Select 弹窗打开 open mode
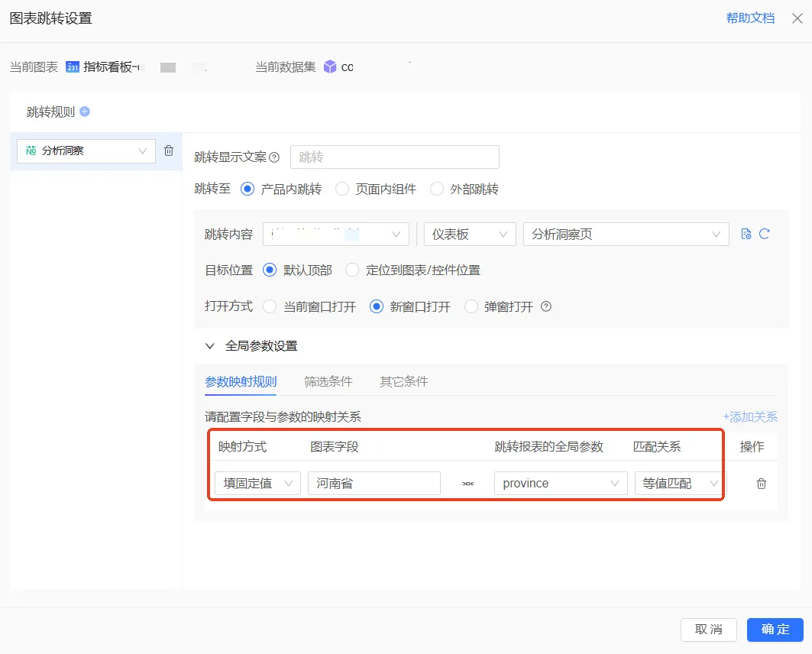The image size is (812, 654). tap(471, 306)
